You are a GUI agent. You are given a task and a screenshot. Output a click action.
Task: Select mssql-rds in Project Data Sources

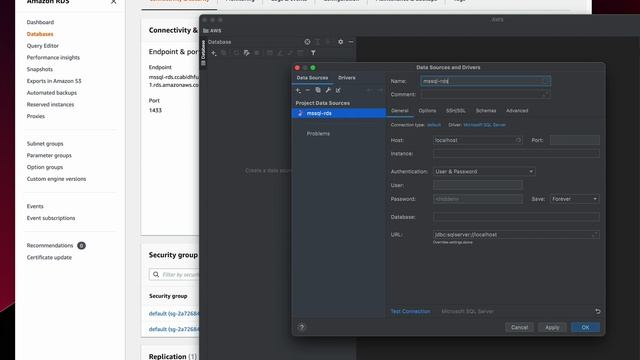pyautogui.click(x=339, y=113)
